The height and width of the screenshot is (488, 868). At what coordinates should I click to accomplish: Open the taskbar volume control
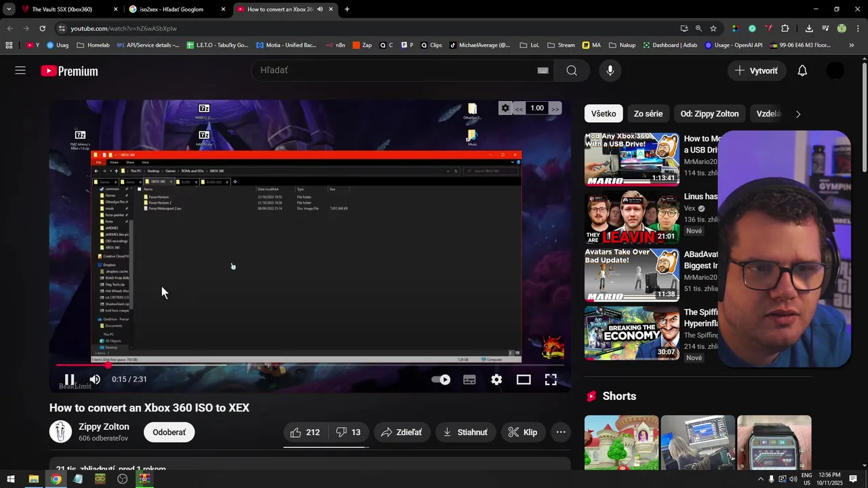[793, 479]
